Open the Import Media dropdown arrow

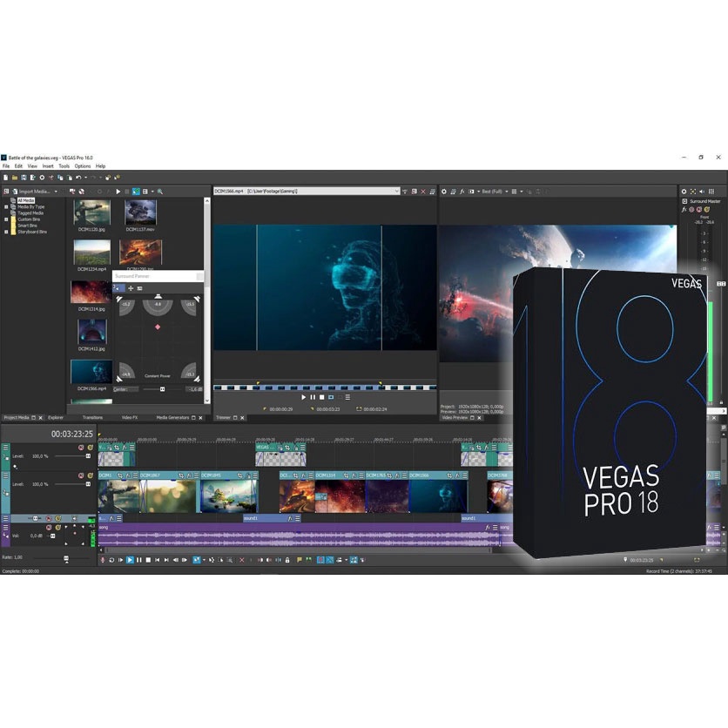pyautogui.click(x=56, y=191)
